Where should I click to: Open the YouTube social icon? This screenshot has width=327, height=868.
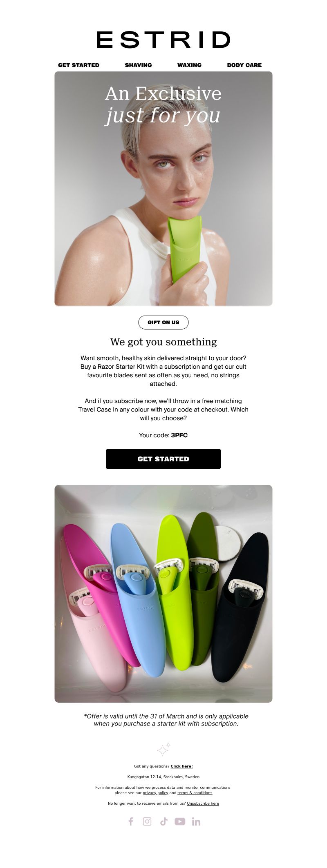180,821
